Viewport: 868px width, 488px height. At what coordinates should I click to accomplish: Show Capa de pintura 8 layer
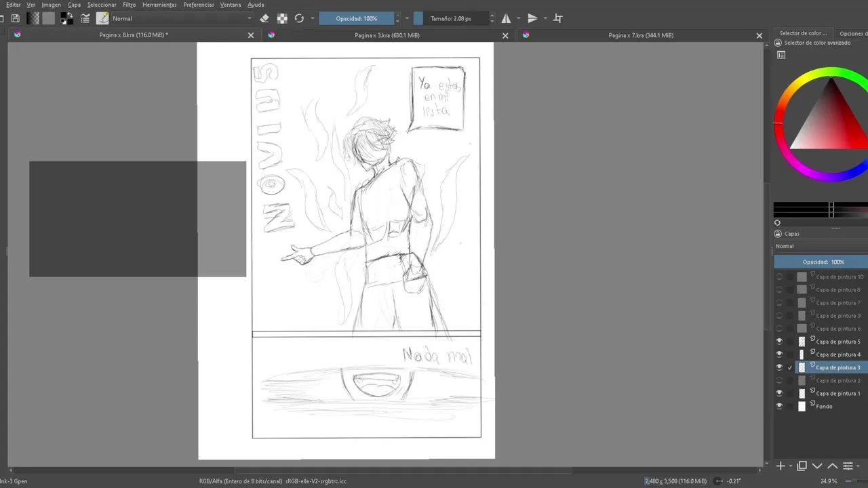[779, 289]
